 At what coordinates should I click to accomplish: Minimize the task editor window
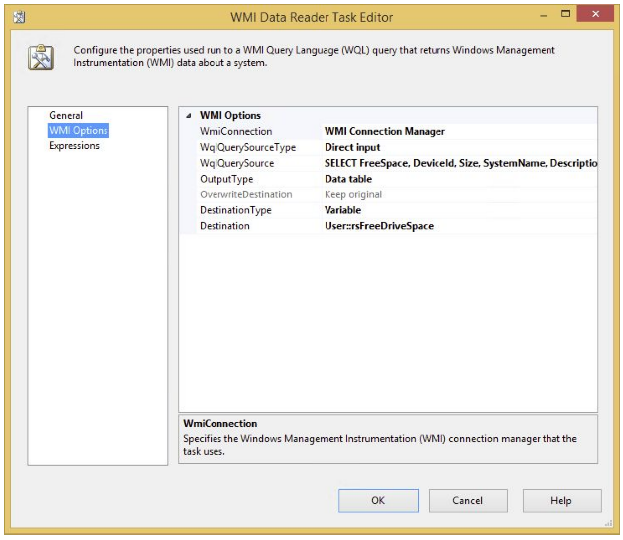[x=544, y=15]
